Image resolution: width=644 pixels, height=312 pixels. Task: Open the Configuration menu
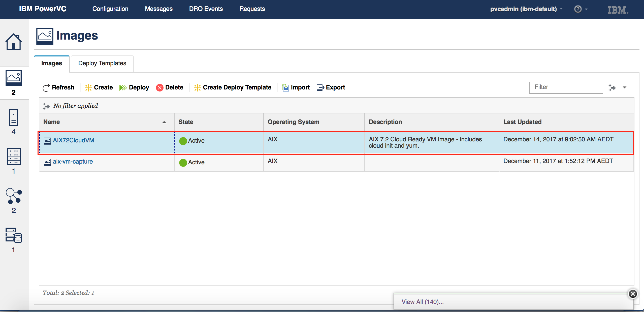click(110, 9)
